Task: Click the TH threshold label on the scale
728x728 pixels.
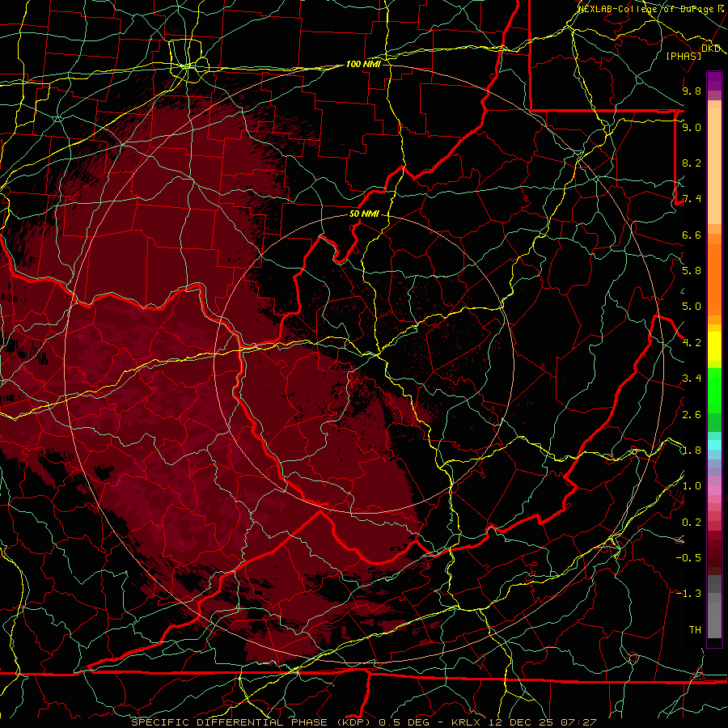Action: click(x=695, y=629)
